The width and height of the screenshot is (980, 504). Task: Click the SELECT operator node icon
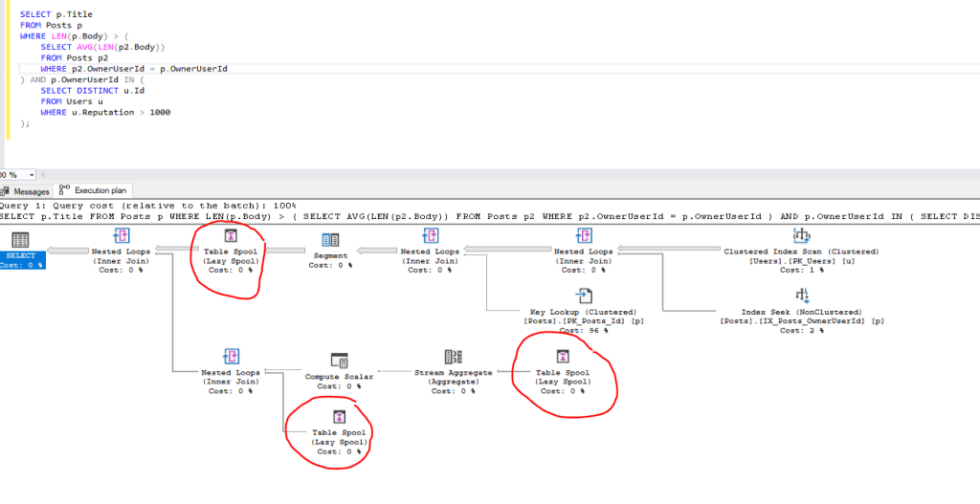19,240
